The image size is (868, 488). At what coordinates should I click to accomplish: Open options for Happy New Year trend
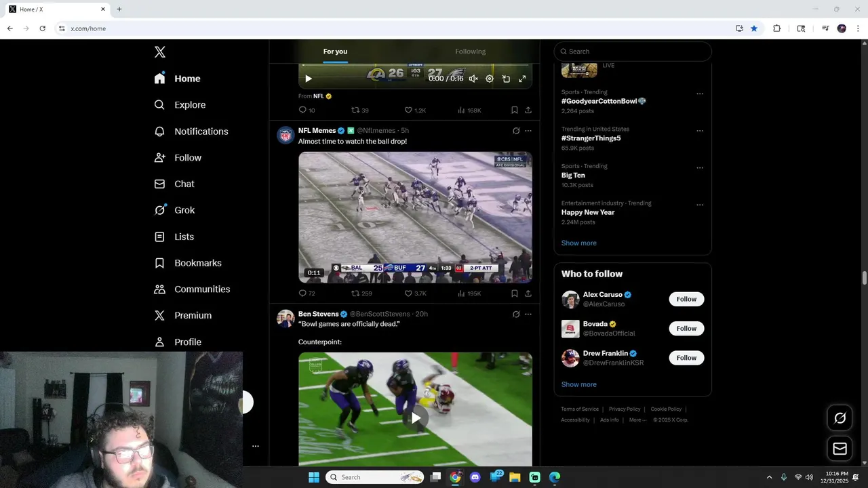[700, 205]
